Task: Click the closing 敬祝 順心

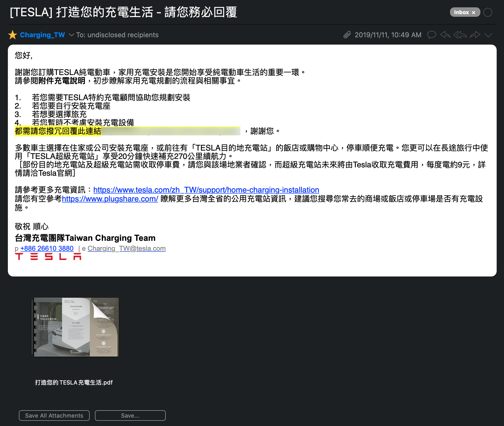Action: (32, 226)
